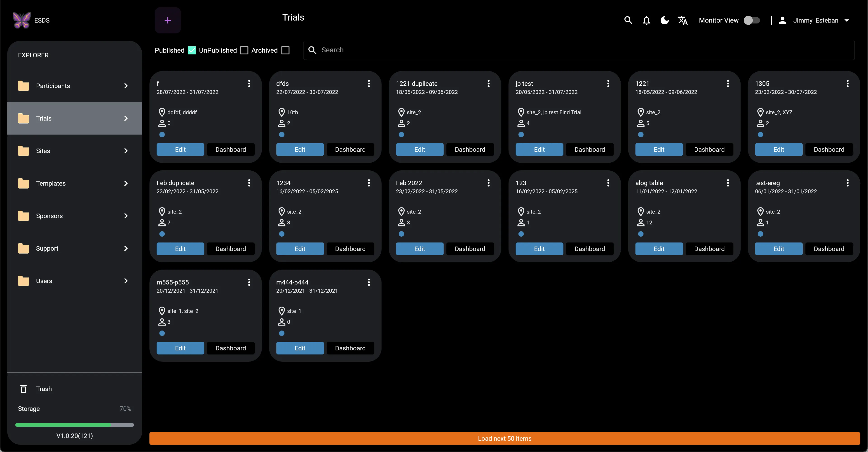Click the ESDS butterfly logo
Screen dimensions: 868x452
point(21,20)
